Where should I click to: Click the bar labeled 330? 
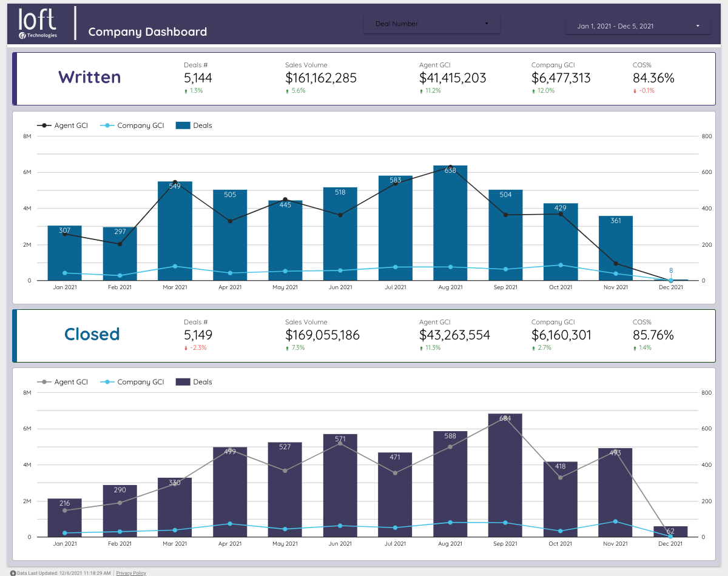(175, 507)
